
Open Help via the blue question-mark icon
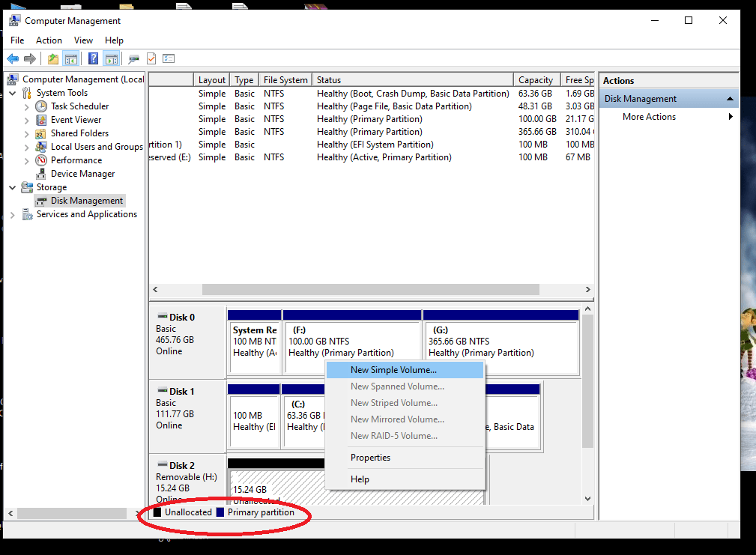[93, 58]
